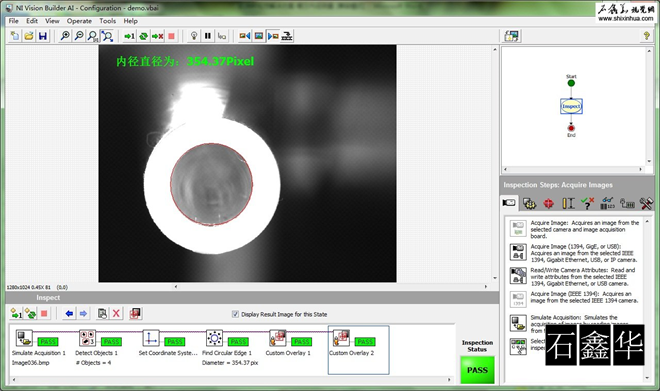Run inspection once from main toolbar

[129, 36]
